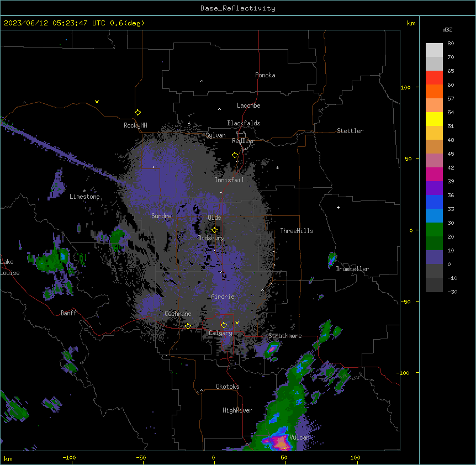The width and height of the screenshot is (476, 465).
Task: Click the Calgary city label
Action: 220,333
